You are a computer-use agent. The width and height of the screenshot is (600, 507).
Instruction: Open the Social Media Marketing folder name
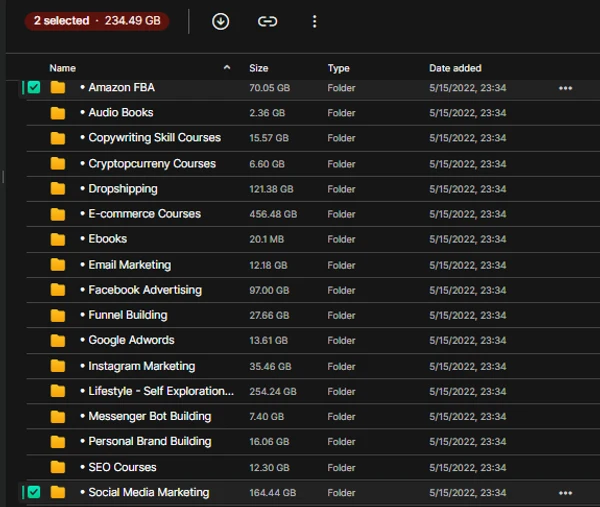(149, 492)
